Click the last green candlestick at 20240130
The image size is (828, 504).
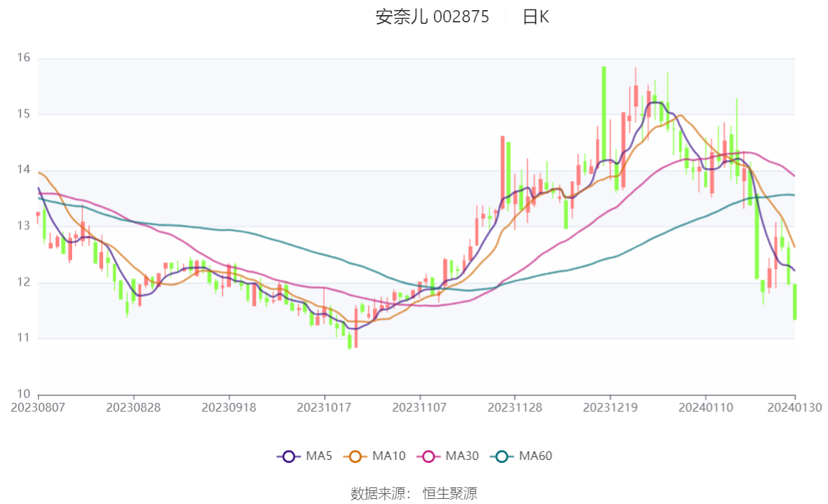click(795, 302)
